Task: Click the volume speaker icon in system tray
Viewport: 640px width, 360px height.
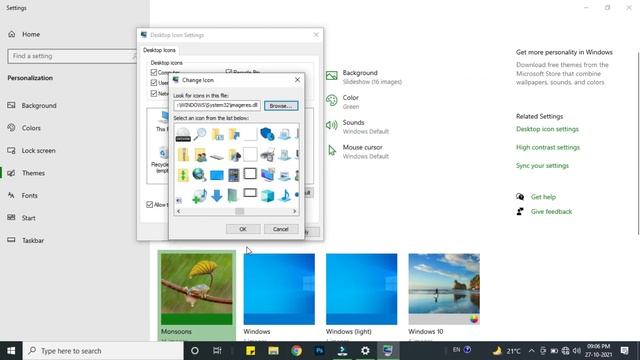Action: [x=576, y=351]
